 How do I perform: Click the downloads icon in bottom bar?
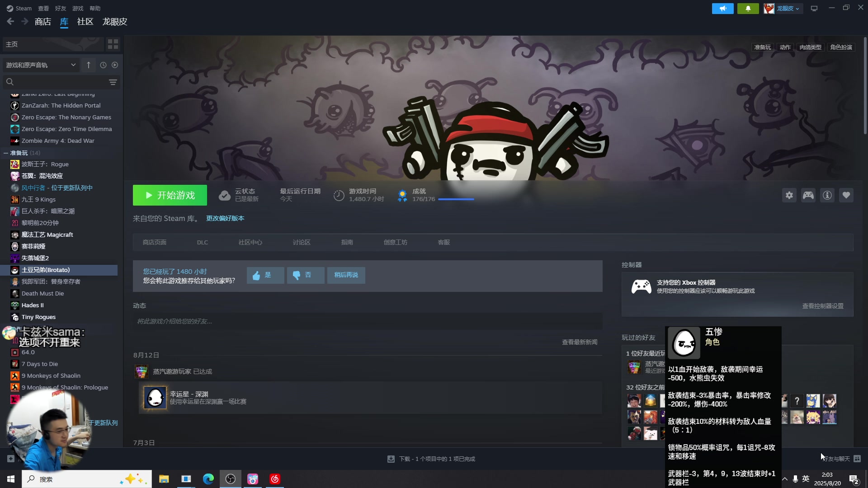[391, 459]
